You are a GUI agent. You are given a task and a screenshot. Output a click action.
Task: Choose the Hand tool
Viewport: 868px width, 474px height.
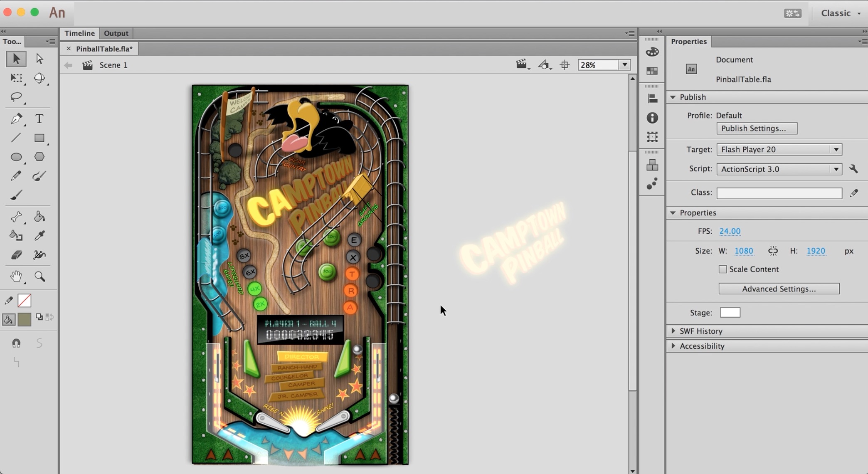pos(16,276)
